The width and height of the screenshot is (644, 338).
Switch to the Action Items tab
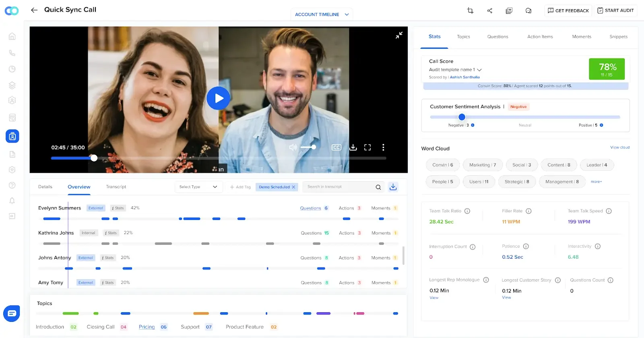[x=540, y=37]
